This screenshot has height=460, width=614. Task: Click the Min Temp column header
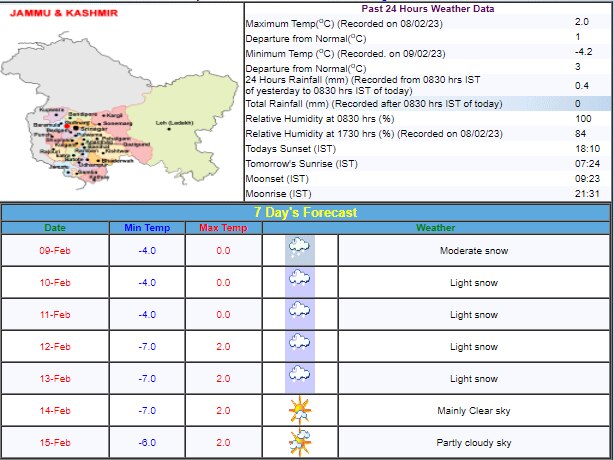tap(147, 227)
